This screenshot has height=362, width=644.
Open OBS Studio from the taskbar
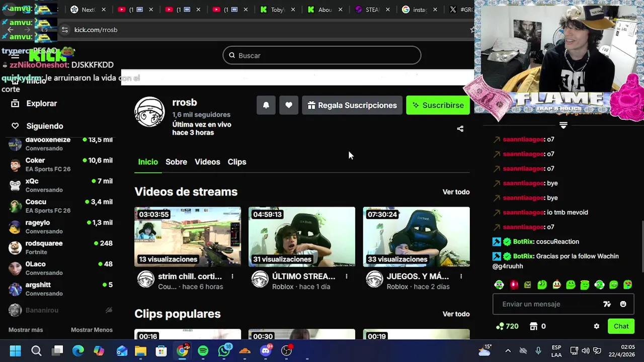pyautogui.click(x=287, y=351)
